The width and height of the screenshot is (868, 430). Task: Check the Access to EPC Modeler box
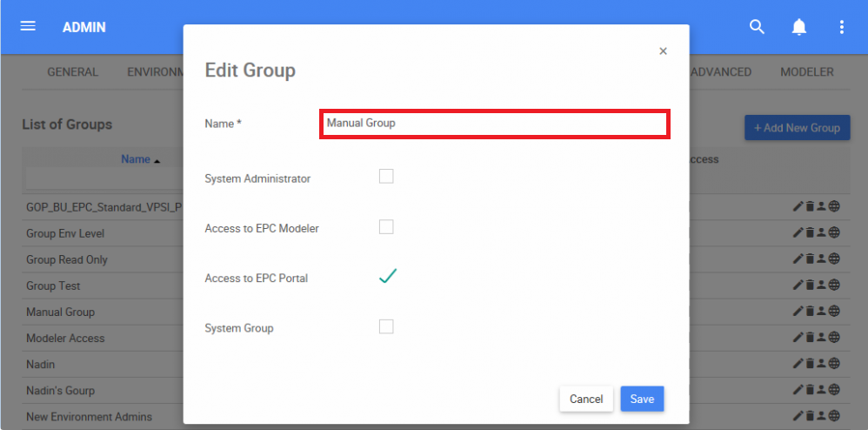(386, 227)
